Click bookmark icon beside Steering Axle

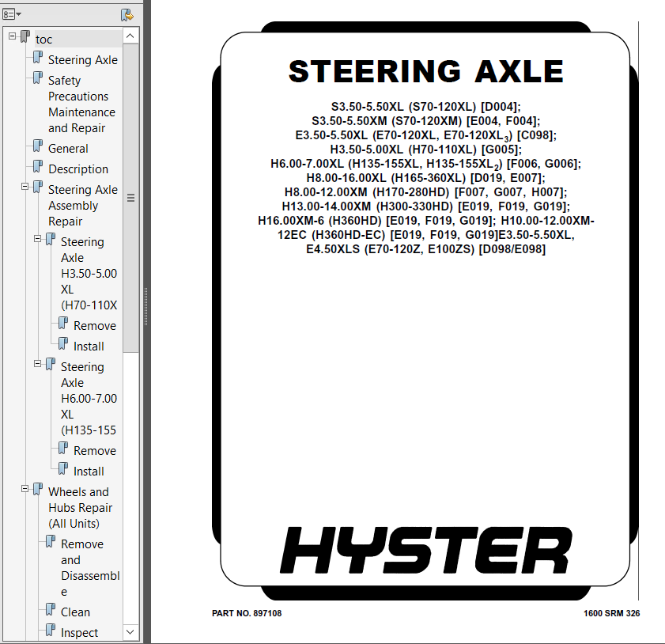[x=38, y=57]
